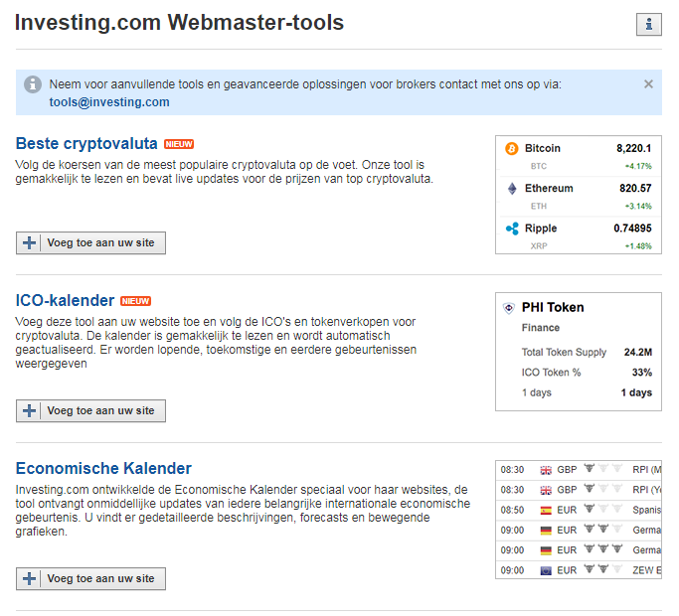Click the Bitcoin coin icon

tap(511, 148)
